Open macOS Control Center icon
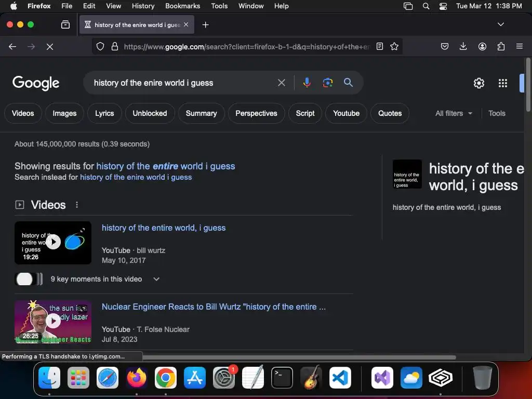The image size is (532, 399). [x=443, y=6]
